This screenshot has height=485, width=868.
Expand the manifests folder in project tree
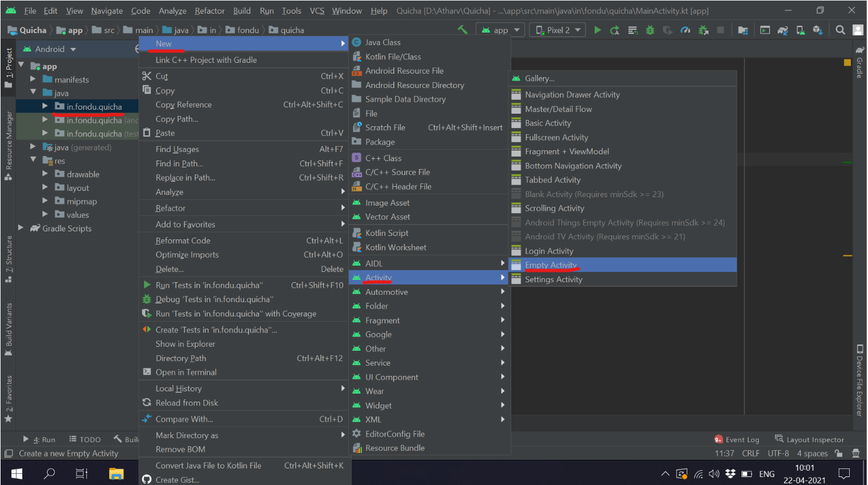pos(33,79)
